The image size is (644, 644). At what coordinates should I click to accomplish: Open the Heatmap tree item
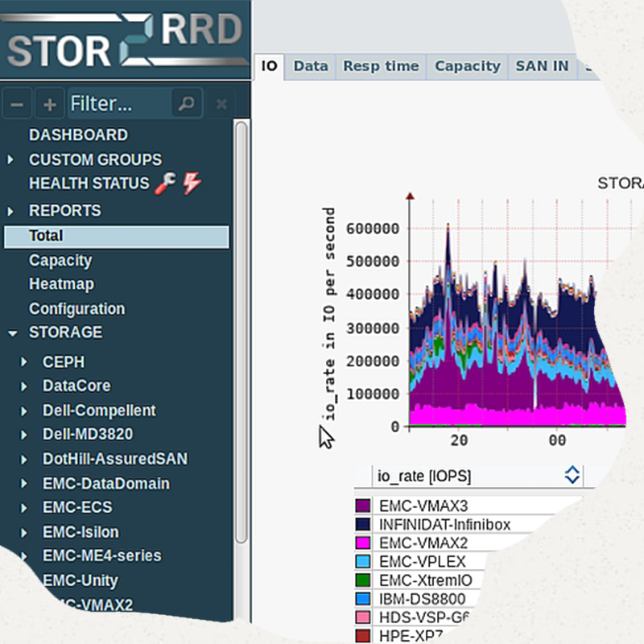point(61,284)
